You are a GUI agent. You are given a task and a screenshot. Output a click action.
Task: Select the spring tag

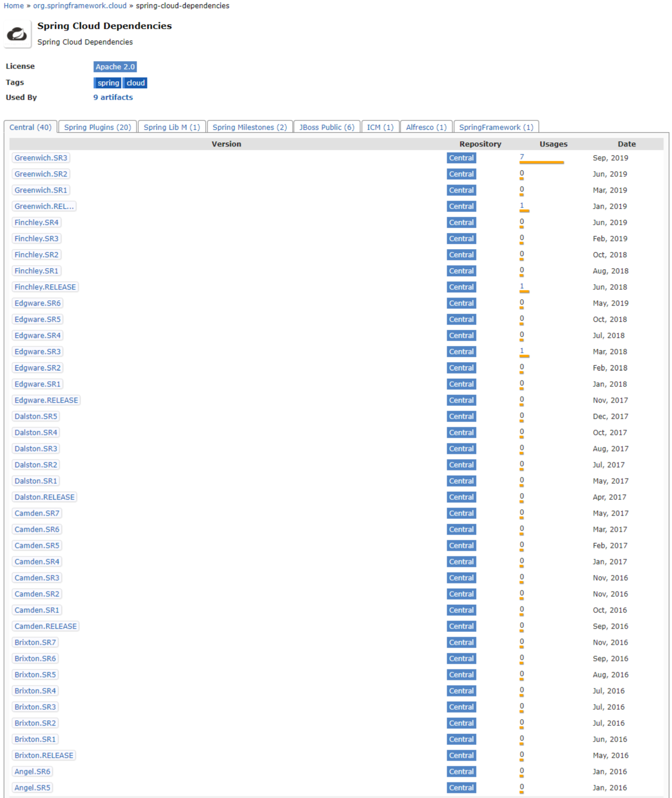pyautogui.click(x=108, y=83)
